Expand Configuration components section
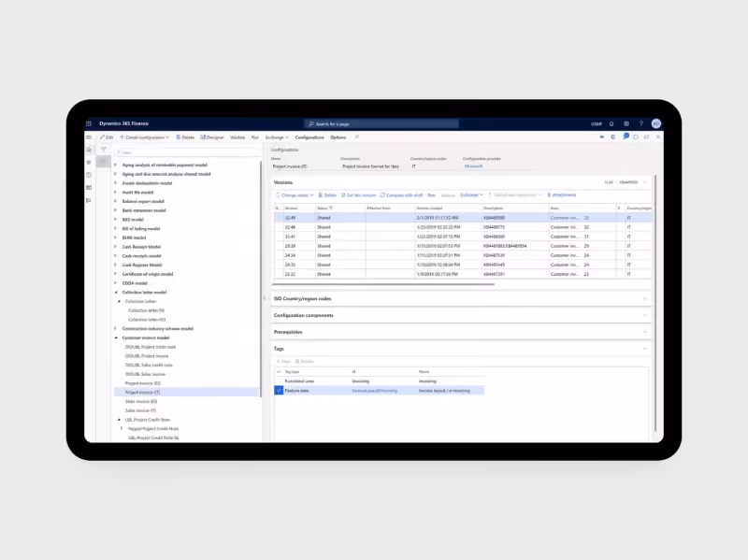The height and width of the screenshot is (560, 748). click(461, 315)
